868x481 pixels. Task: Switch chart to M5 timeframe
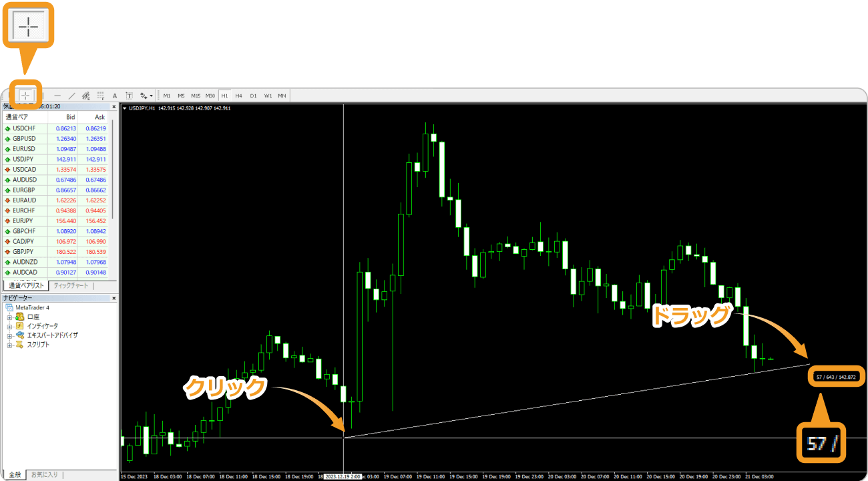tap(181, 96)
